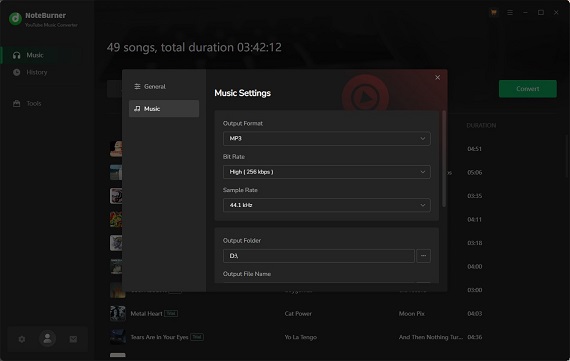
Task: Click the Output File Name label
Action: tap(247, 274)
